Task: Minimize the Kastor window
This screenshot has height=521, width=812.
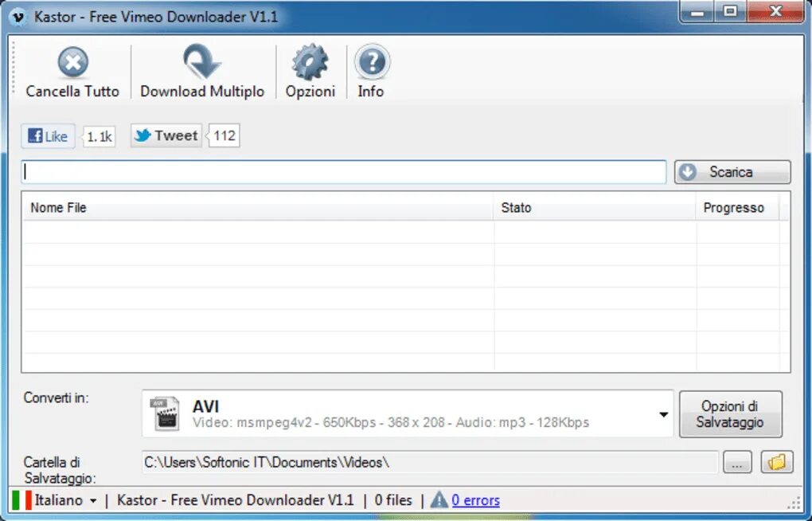Action: [697, 11]
